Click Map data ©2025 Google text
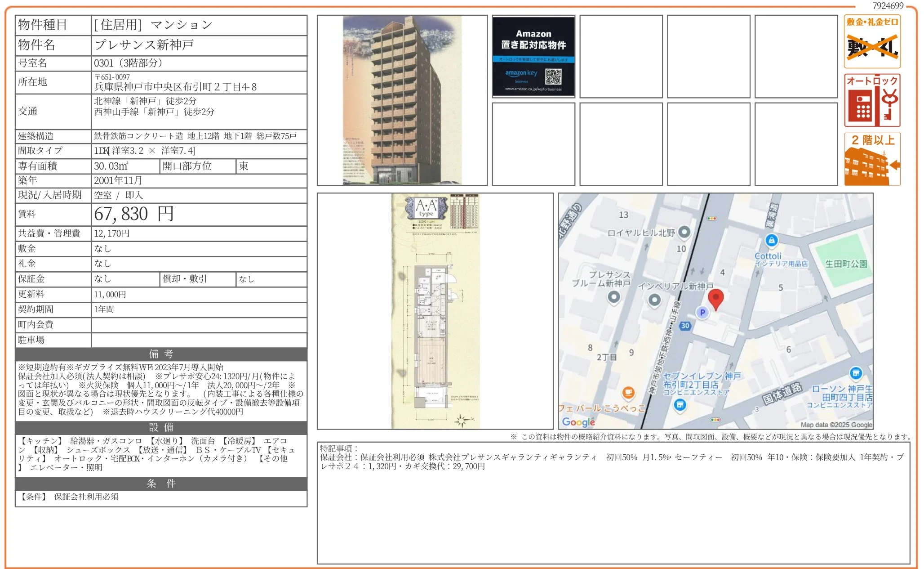924x569 pixels. tap(836, 425)
